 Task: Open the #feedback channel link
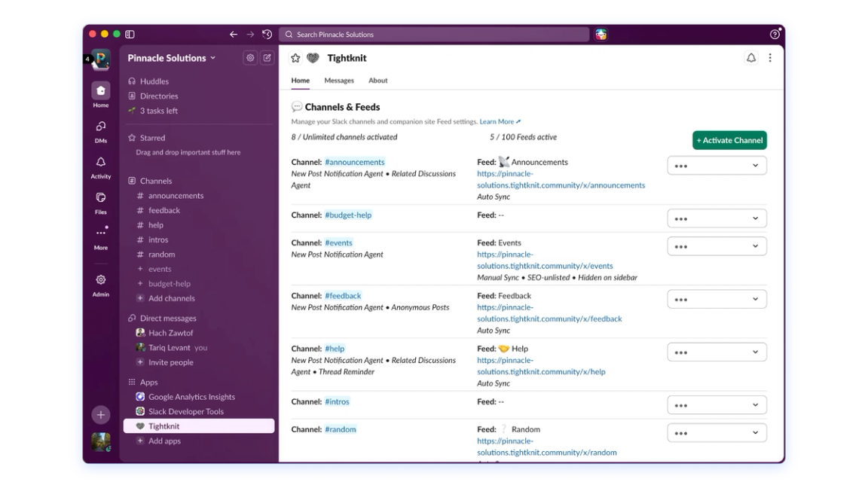pyautogui.click(x=343, y=296)
